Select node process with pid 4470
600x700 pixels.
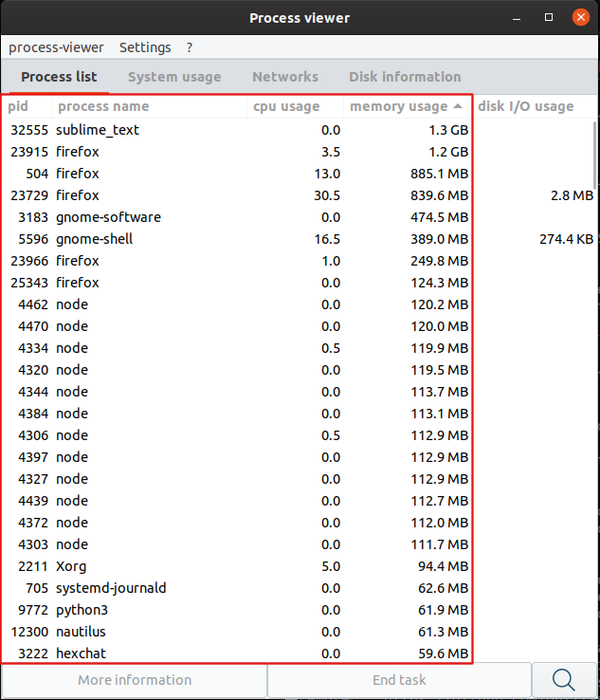click(x=300, y=326)
